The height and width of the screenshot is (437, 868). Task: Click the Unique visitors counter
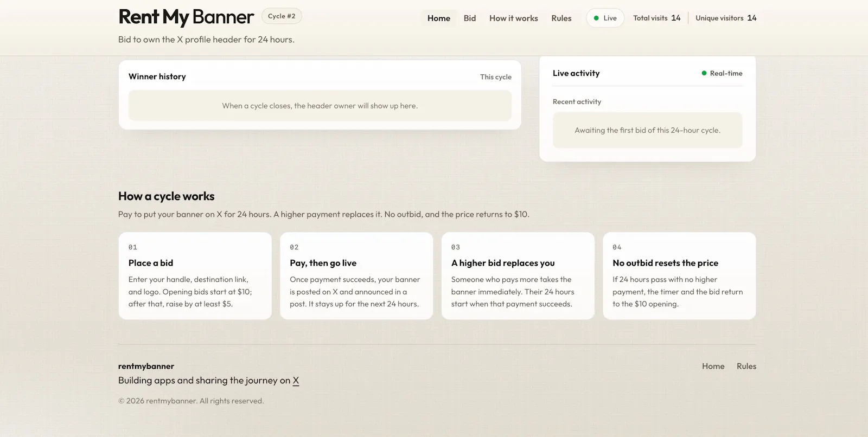pyautogui.click(x=726, y=18)
